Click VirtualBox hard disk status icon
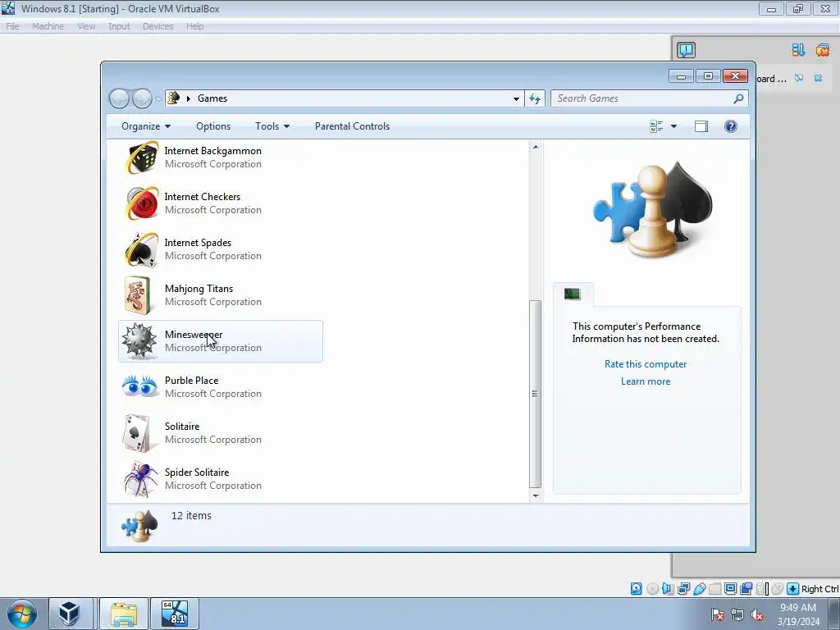The height and width of the screenshot is (630, 840). pos(636,589)
